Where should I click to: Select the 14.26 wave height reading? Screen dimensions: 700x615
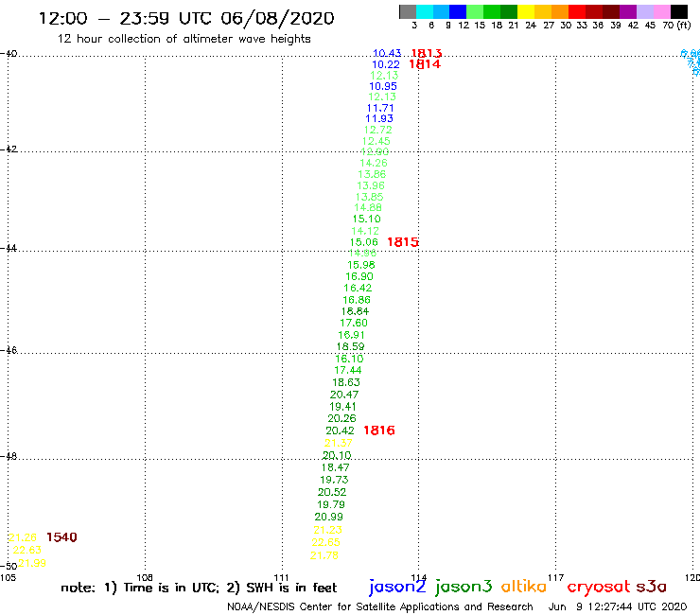tap(374, 164)
